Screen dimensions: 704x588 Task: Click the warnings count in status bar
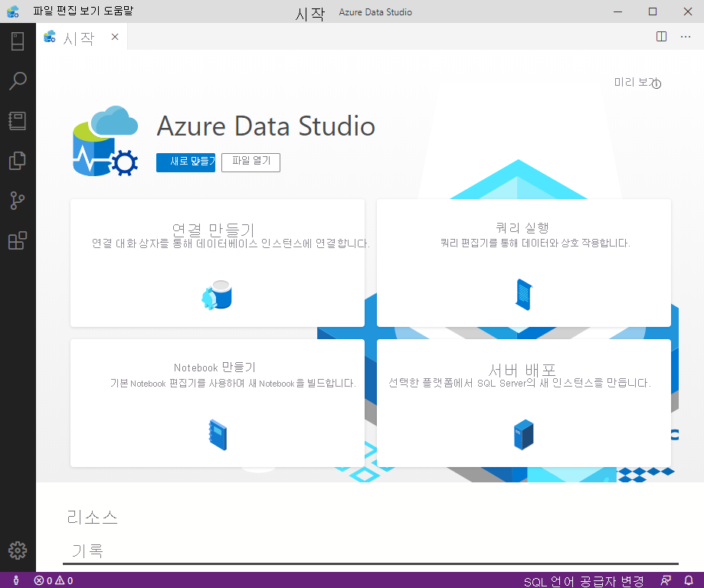point(64,581)
